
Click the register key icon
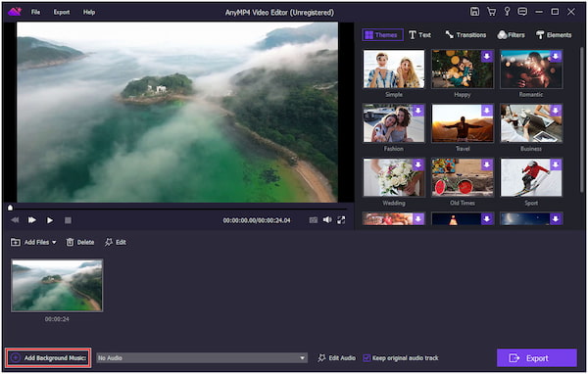507,12
